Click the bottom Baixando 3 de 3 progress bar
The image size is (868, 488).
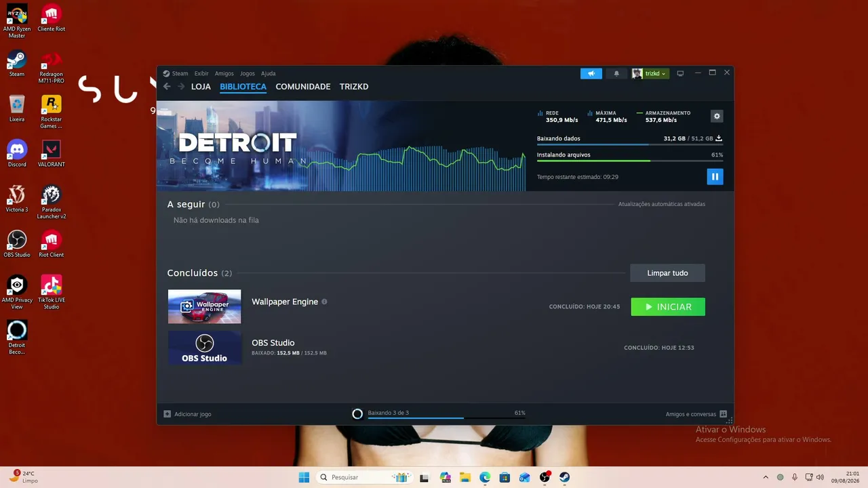[x=447, y=418]
